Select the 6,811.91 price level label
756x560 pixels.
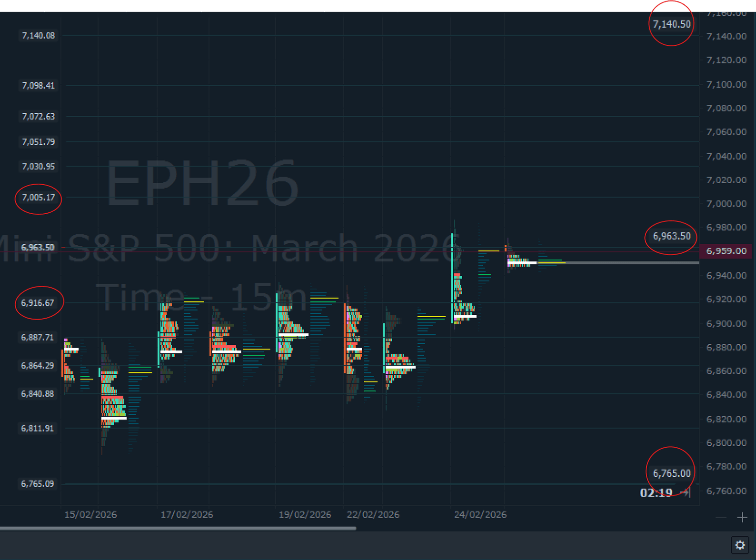point(37,428)
